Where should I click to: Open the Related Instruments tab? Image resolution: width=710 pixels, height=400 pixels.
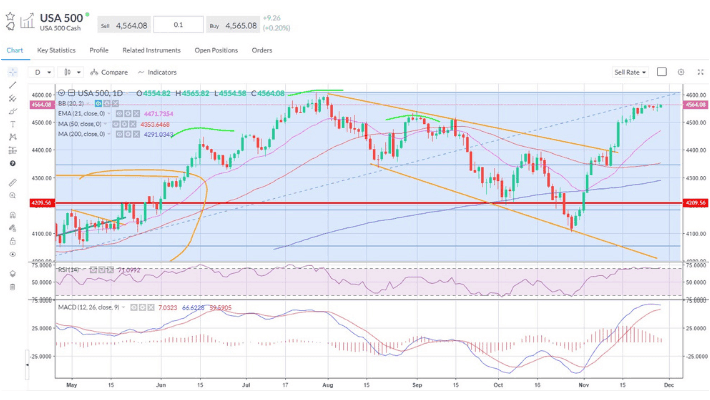152,50
